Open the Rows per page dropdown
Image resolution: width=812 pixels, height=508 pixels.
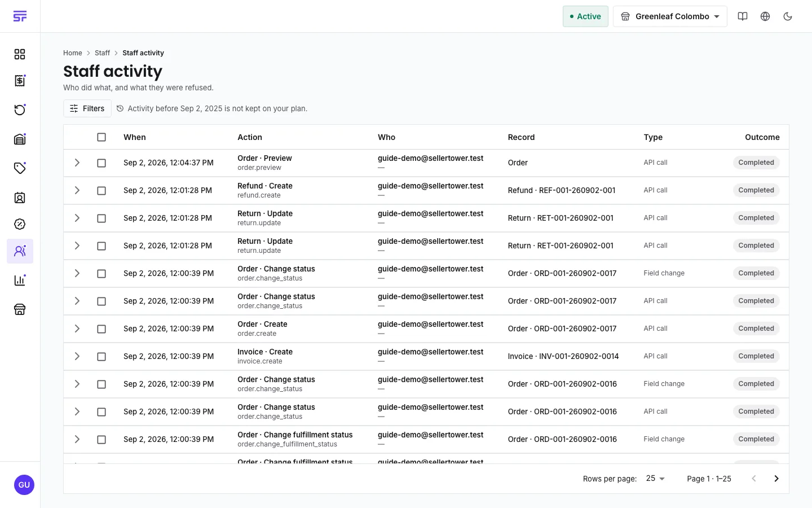click(x=655, y=479)
